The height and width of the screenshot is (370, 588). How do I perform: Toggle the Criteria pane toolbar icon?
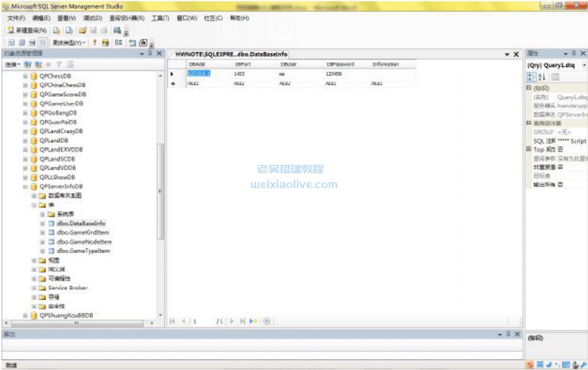[x=22, y=43]
